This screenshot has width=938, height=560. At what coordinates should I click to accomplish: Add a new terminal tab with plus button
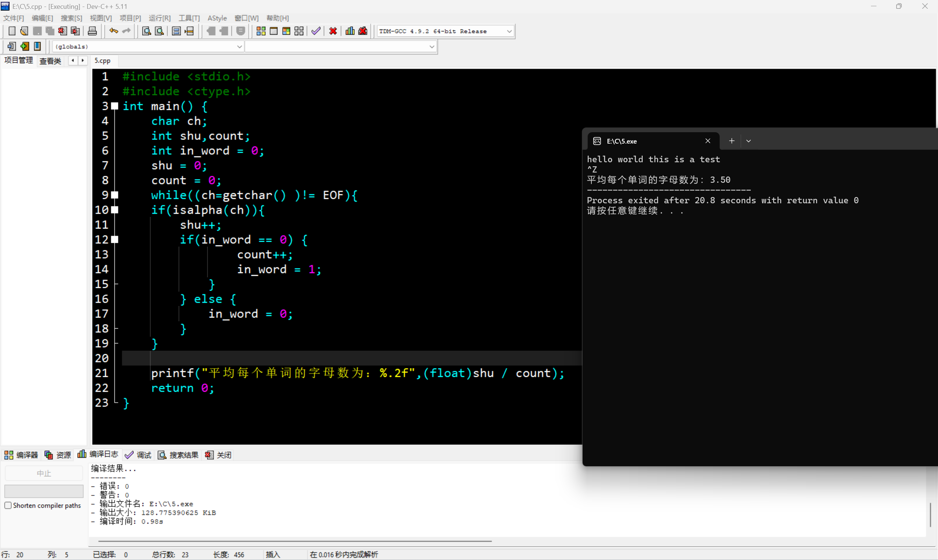point(731,141)
